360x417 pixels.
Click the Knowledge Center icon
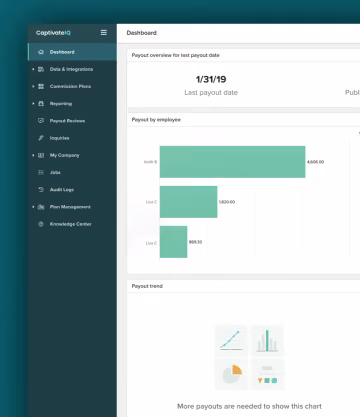coord(41,224)
